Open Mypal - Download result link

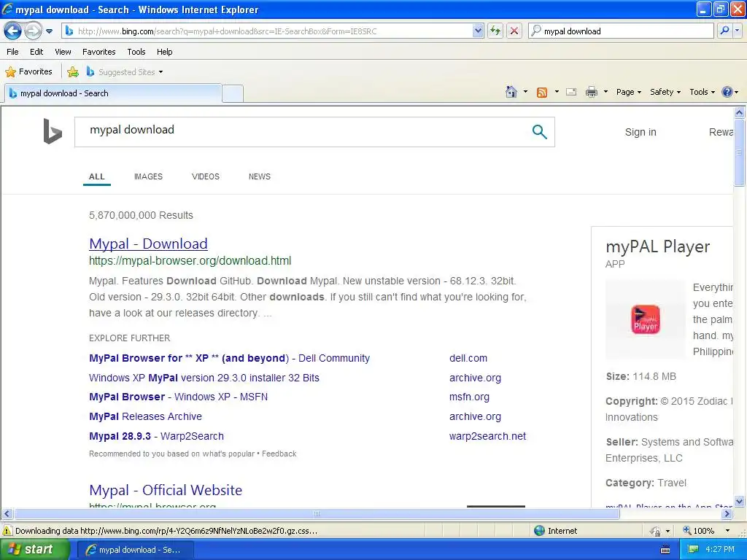[x=148, y=244]
